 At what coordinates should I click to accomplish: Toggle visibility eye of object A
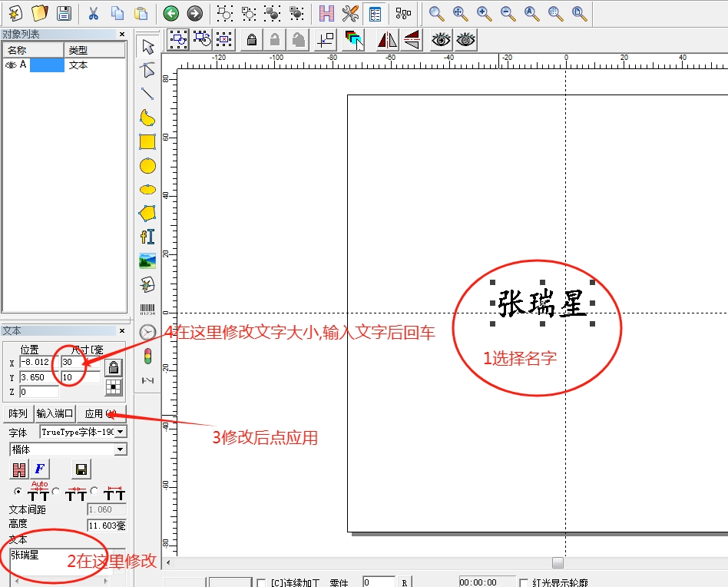[10, 65]
